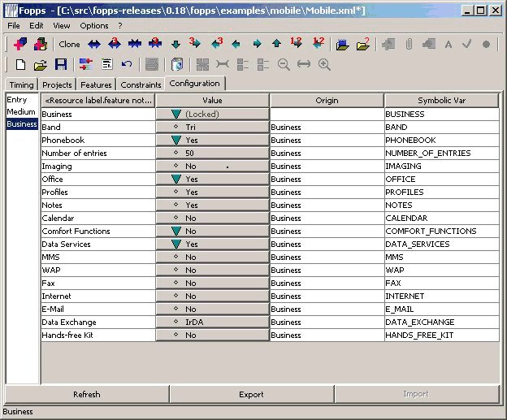Open the Hands-free Kit value dropdown
This screenshot has height=420, width=507.
coord(212,335)
